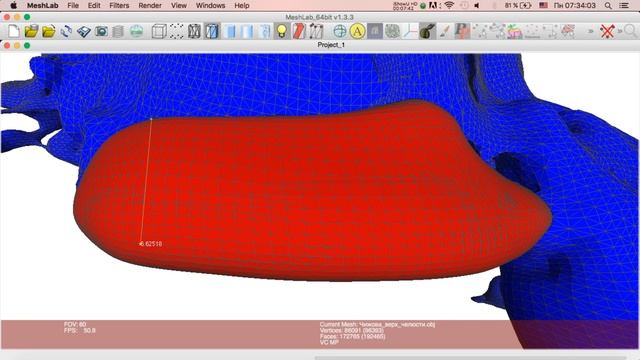Delete selection with red X icon

[607, 31]
